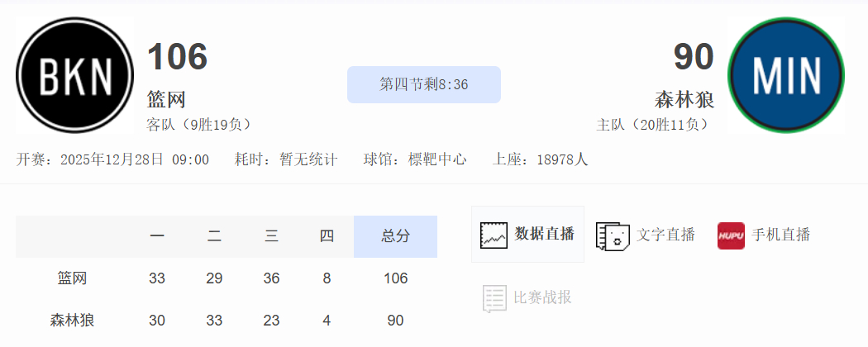Click the 数据直播 chart icon
Image resolution: width=868 pixels, height=347 pixels.
click(x=494, y=235)
